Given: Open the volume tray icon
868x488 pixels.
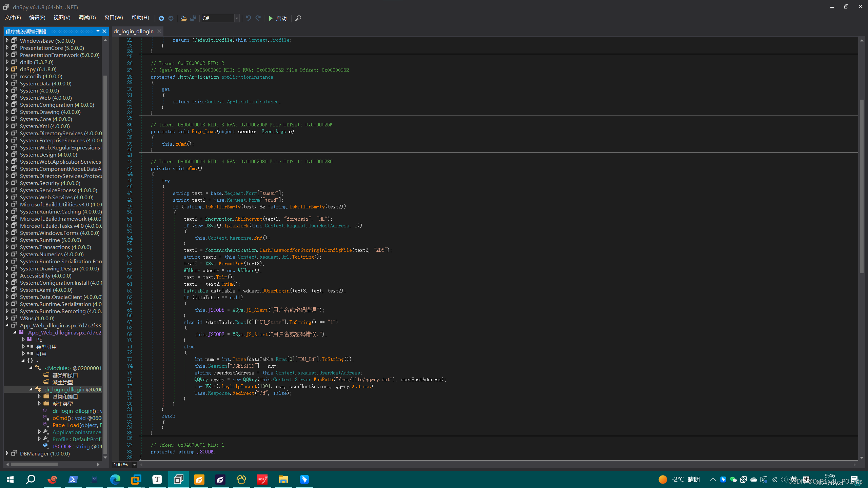Looking at the screenshot, I should [783, 480].
